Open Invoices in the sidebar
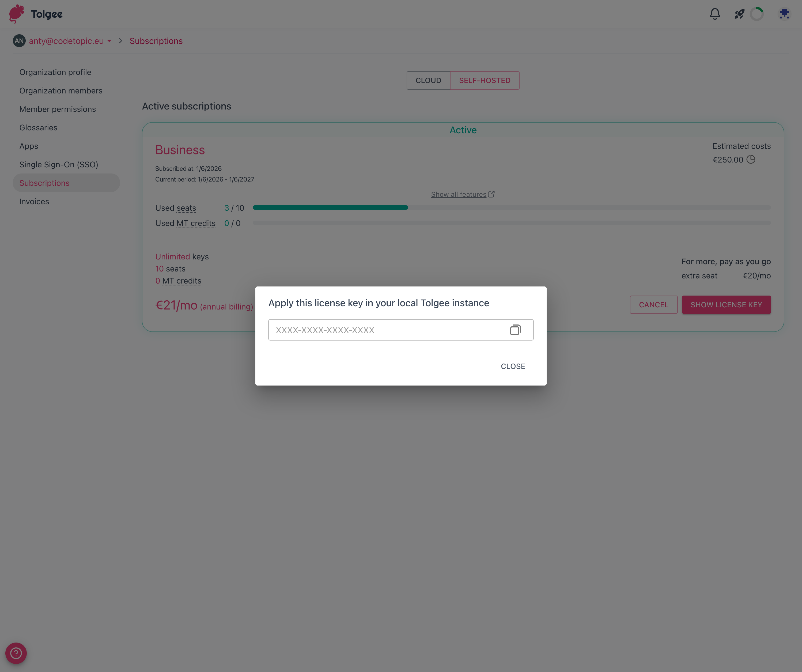 point(34,201)
